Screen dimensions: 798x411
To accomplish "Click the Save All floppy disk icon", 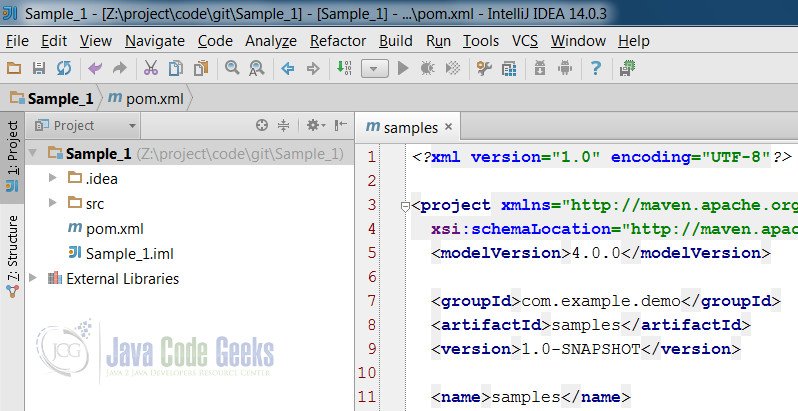I will point(39,68).
